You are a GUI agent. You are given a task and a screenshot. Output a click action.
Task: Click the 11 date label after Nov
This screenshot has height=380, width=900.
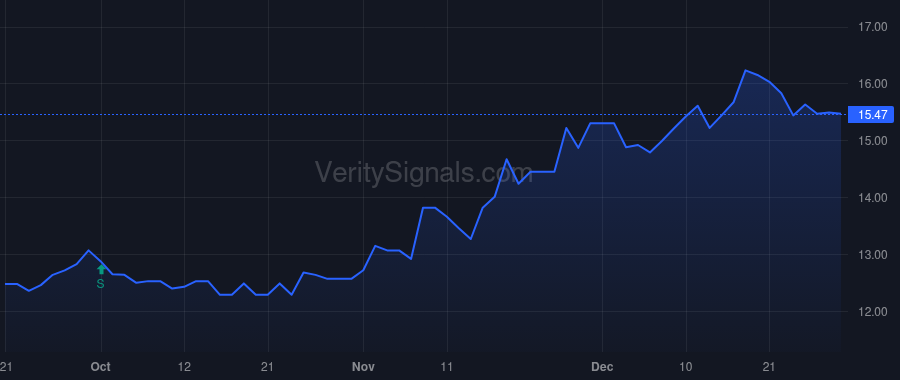(x=447, y=367)
